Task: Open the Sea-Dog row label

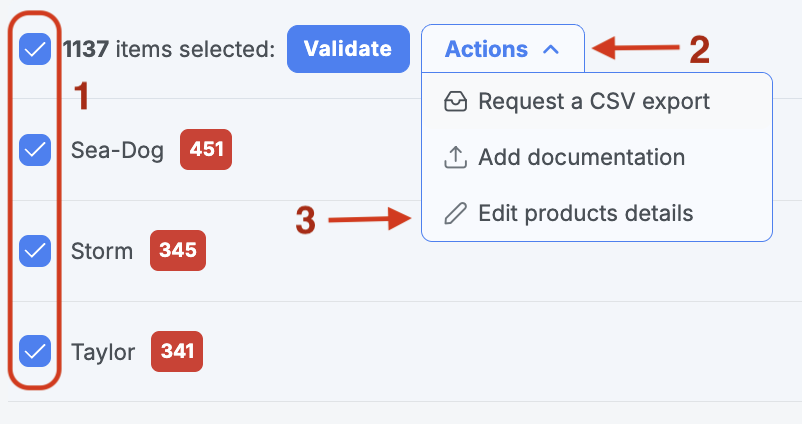Action: 117,150
